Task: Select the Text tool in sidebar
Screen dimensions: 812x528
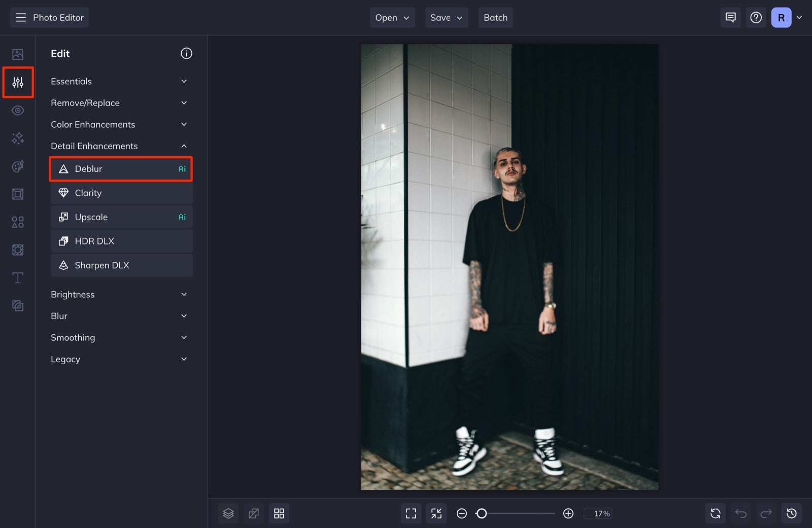Action: [18, 277]
